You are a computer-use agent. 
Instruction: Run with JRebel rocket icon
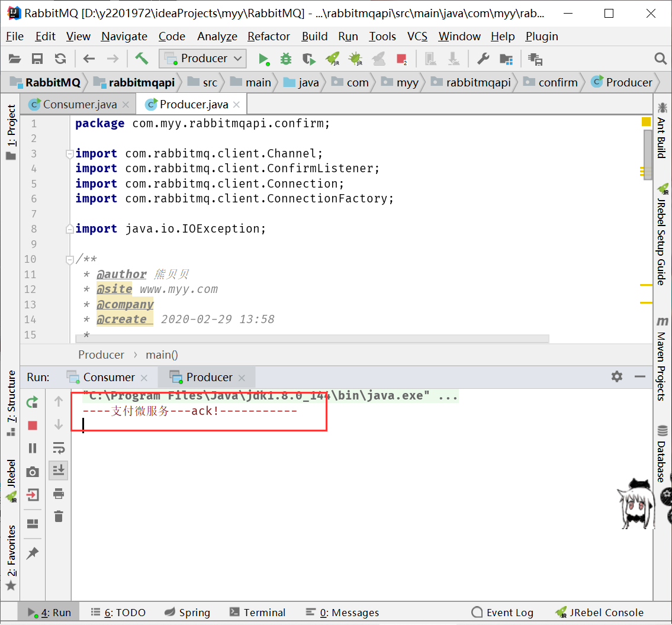point(333,59)
